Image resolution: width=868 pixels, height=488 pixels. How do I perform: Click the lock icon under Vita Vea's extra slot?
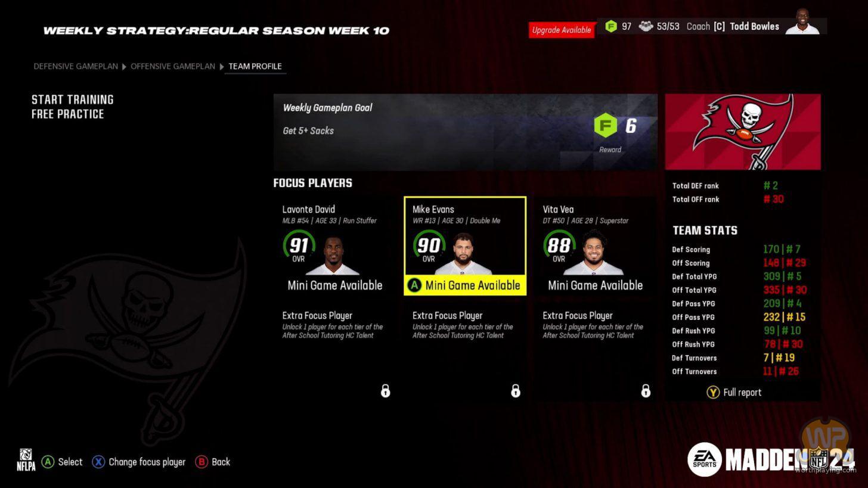tap(646, 391)
